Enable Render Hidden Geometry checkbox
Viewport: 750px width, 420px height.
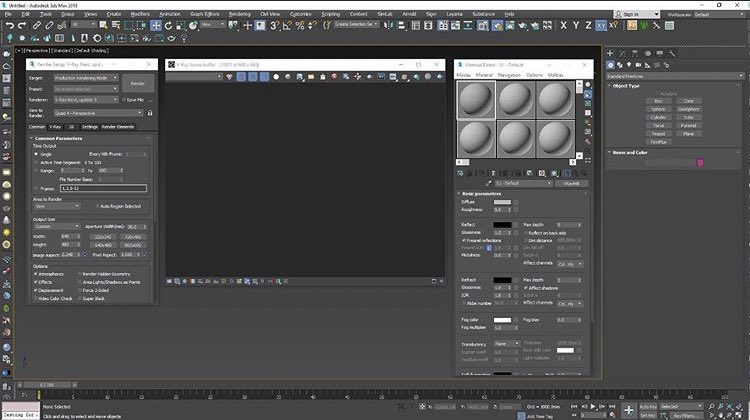pyautogui.click(x=80, y=274)
